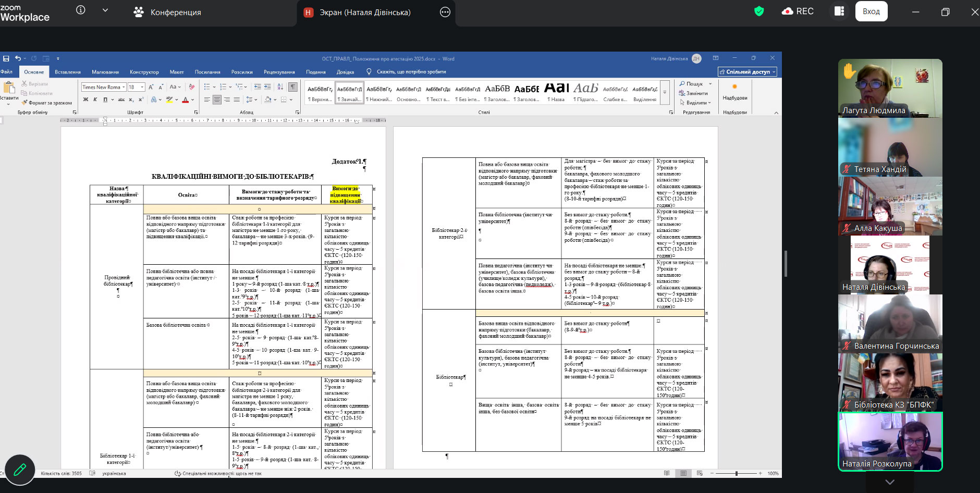Toggle paragraph marks display button
Image resolution: width=980 pixels, height=493 pixels.
[x=293, y=87]
